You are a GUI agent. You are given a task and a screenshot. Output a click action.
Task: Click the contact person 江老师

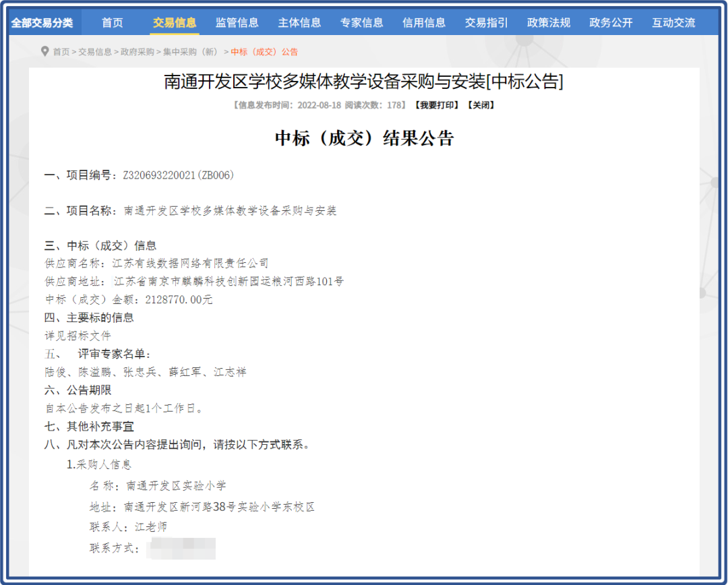pos(151,528)
